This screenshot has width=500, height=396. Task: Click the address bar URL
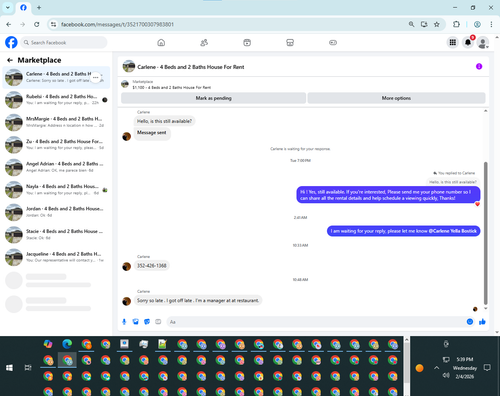tap(117, 24)
